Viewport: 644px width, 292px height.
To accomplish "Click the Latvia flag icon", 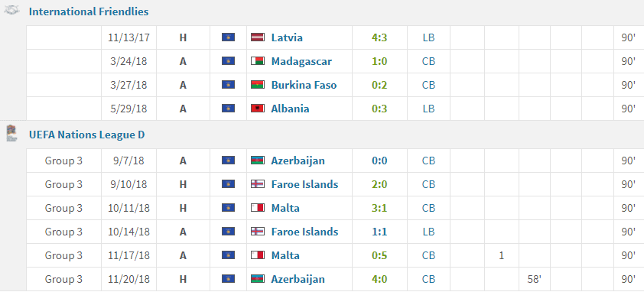I will click(x=258, y=37).
